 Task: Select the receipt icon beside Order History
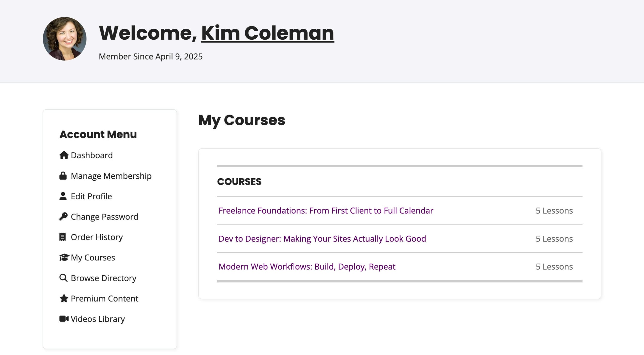click(63, 237)
